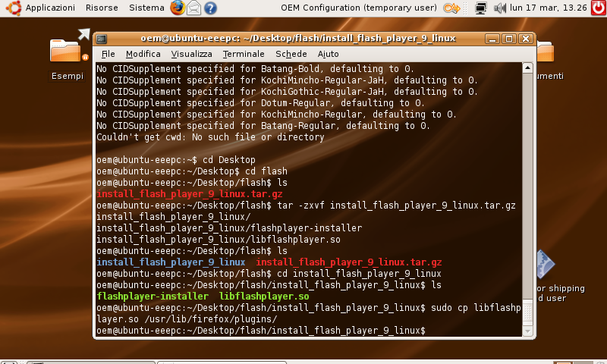Close the terminal window

point(526,39)
